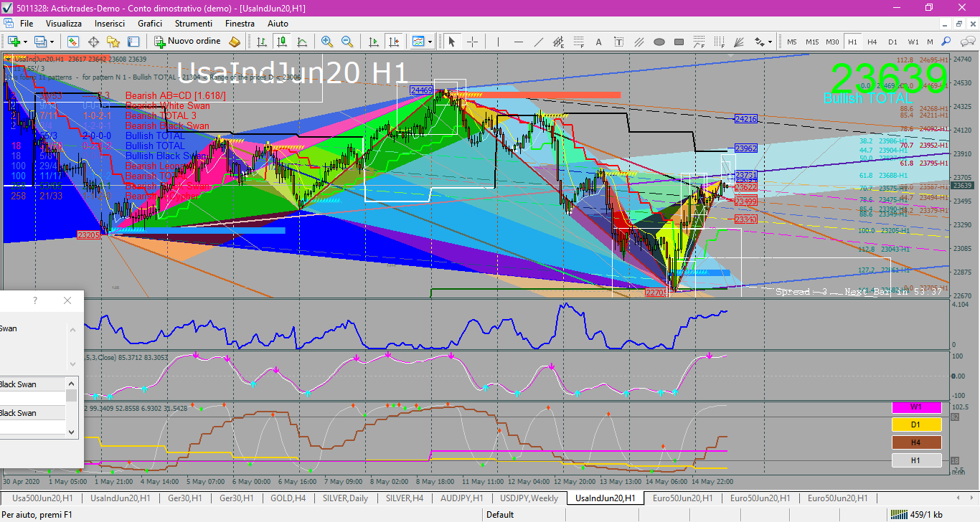
Task: Switch chart to candlesticks
Action: tap(282, 42)
